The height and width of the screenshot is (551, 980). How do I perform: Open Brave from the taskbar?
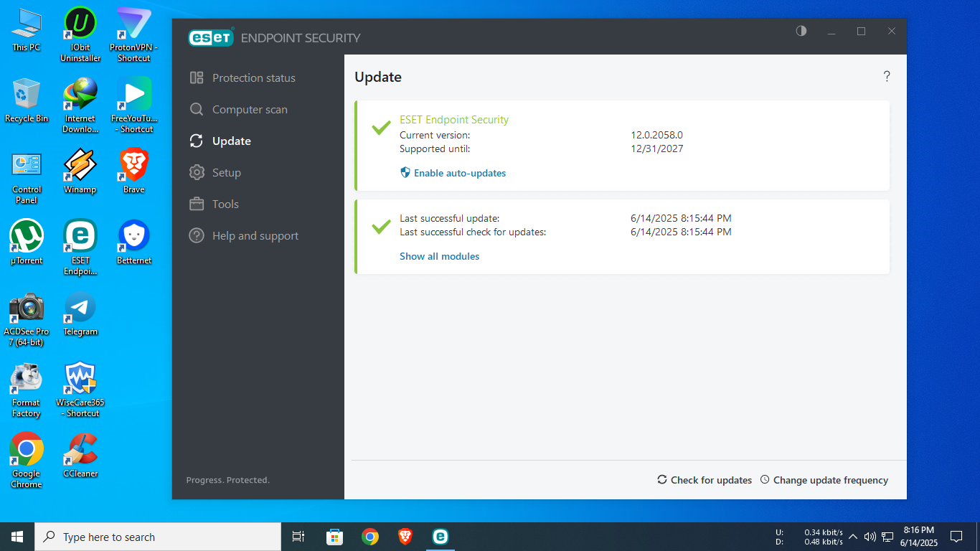click(x=405, y=537)
